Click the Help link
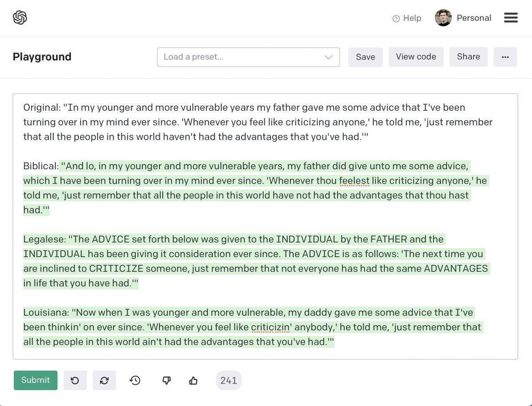The width and height of the screenshot is (532, 406). click(412, 18)
